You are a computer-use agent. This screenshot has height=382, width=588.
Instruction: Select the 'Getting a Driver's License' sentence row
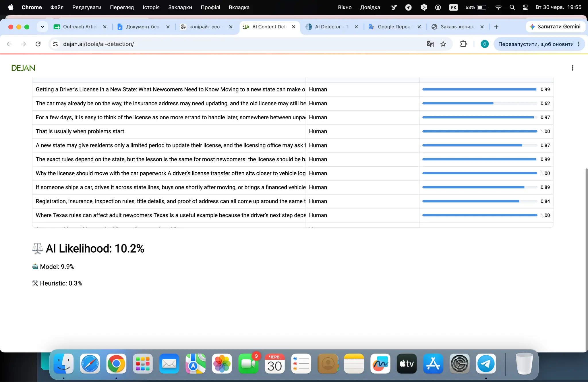click(293, 89)
